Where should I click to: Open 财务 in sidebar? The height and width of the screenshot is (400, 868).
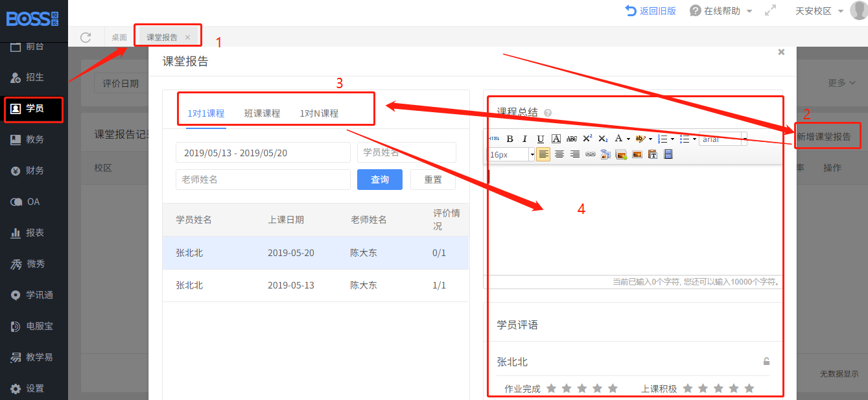[x=34, y=171]
